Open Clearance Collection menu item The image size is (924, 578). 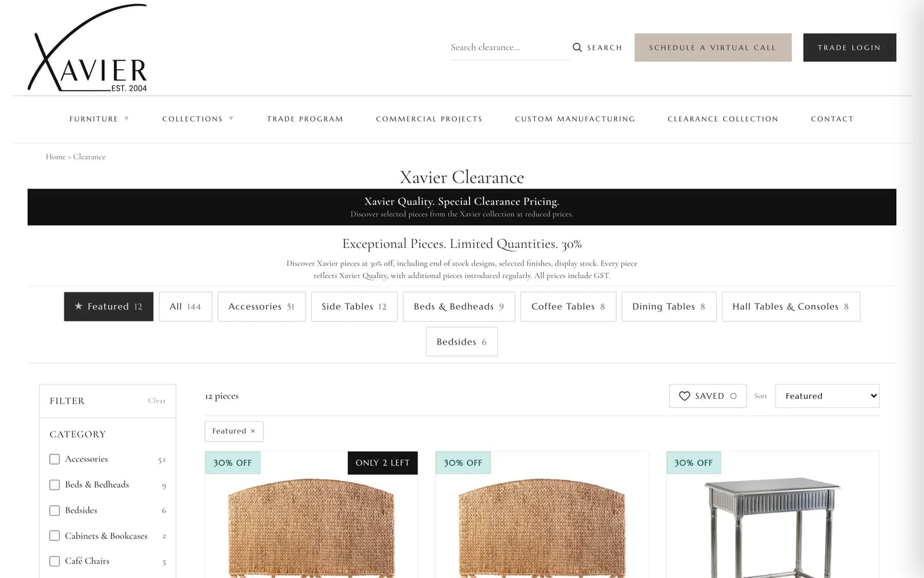point(723,119)
